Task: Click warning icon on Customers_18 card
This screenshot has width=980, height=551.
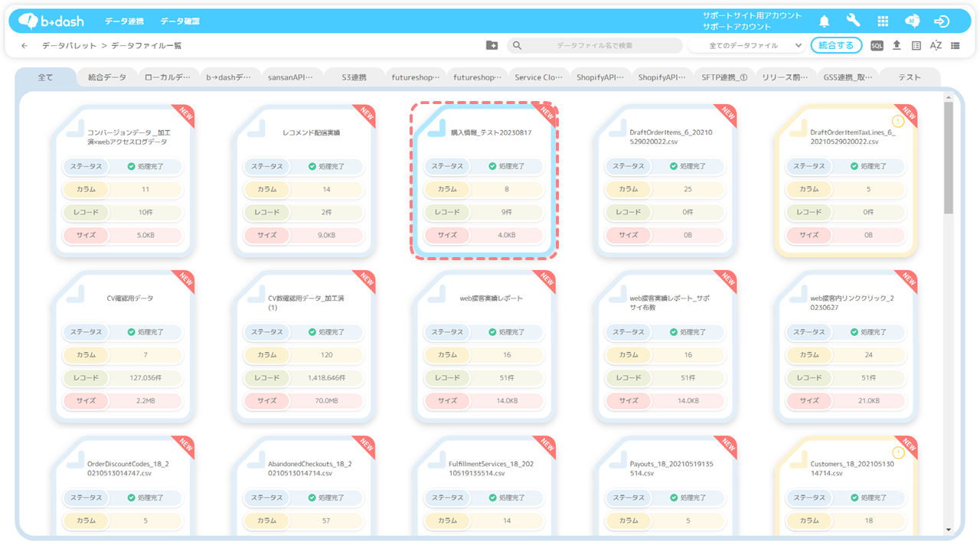Action: (899, 453)
